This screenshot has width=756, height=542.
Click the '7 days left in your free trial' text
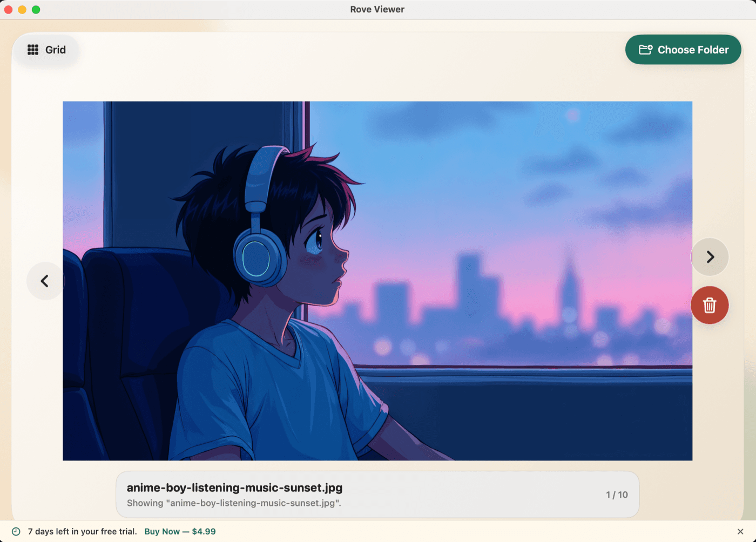click(83, 531)
